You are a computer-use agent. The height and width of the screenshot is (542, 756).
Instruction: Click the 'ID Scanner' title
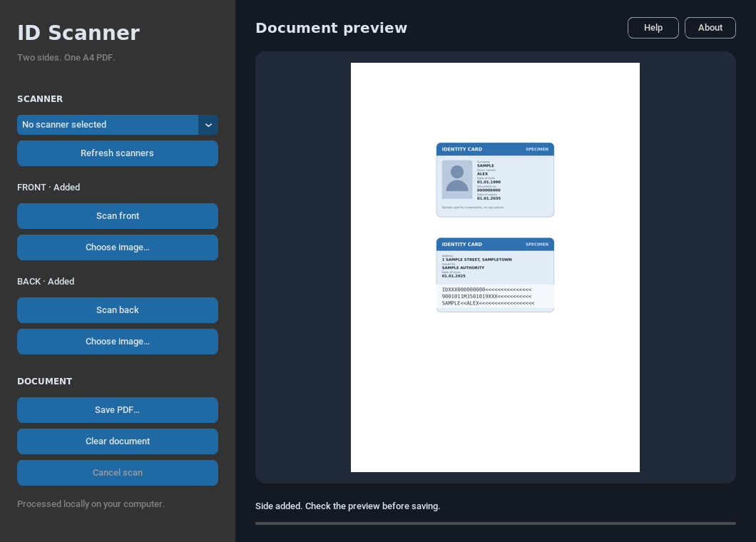78,33
